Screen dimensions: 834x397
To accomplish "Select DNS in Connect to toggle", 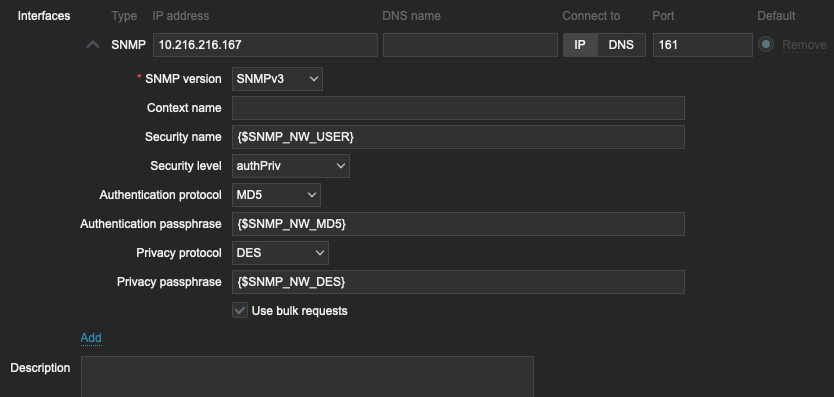I will coord(621,45).
